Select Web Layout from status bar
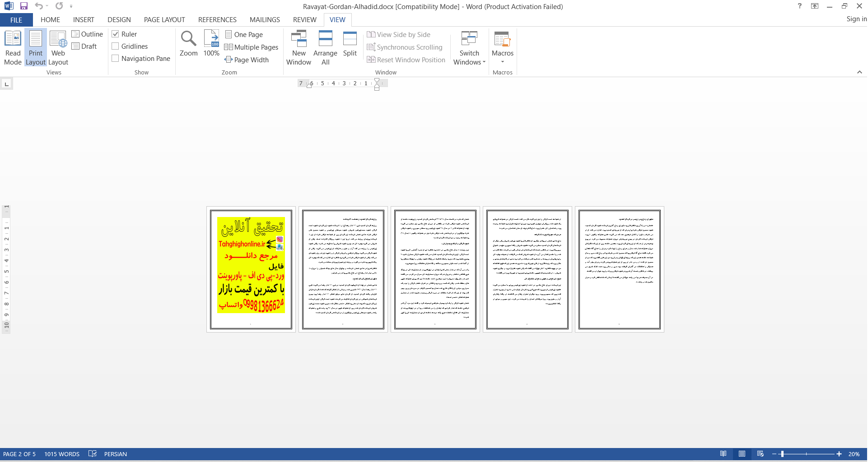The width and height of the screenshot is (868, 462). 761,454
